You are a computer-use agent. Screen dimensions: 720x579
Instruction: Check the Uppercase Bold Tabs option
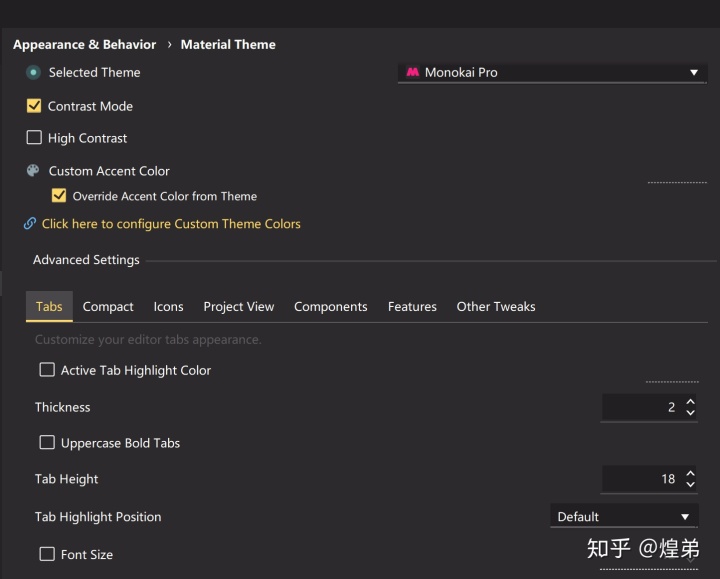(47, 442)
